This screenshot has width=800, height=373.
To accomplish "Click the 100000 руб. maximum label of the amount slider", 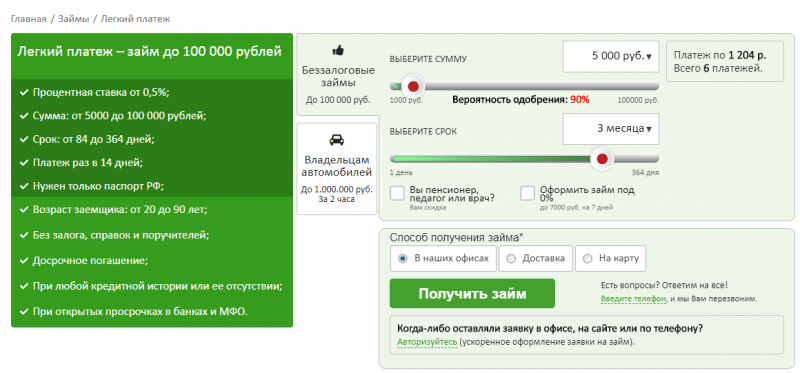I will [x=638, y=101].
